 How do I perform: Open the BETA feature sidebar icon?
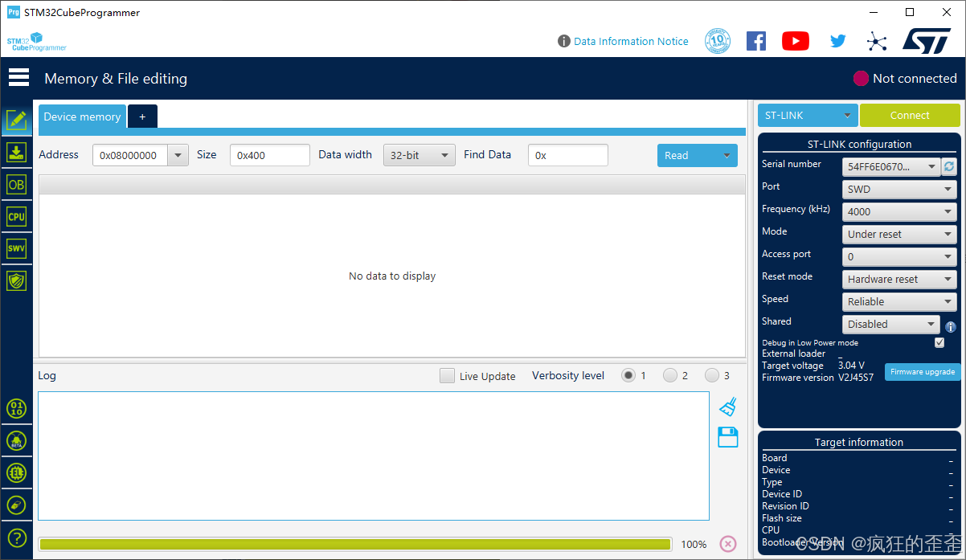coord(16,440)
